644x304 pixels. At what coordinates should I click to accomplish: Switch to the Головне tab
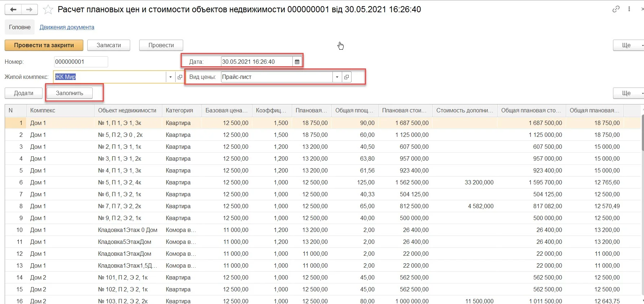pos(20,27)
